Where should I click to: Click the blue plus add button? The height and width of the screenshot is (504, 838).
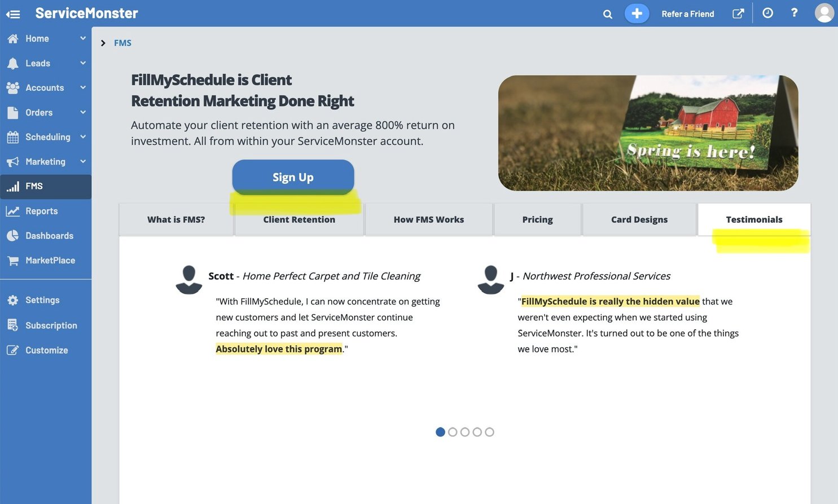click(637, 14)
